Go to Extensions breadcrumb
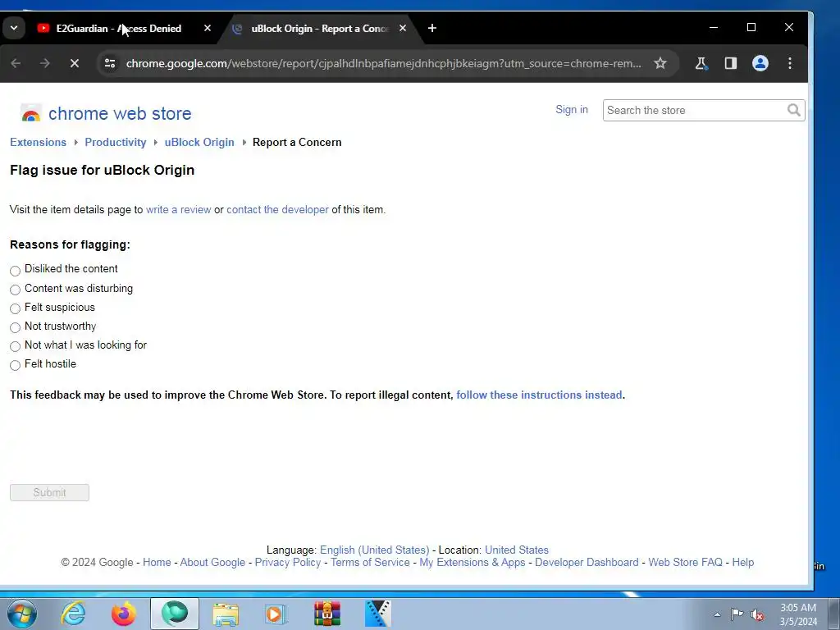840x630 pixels. [38, 142]
